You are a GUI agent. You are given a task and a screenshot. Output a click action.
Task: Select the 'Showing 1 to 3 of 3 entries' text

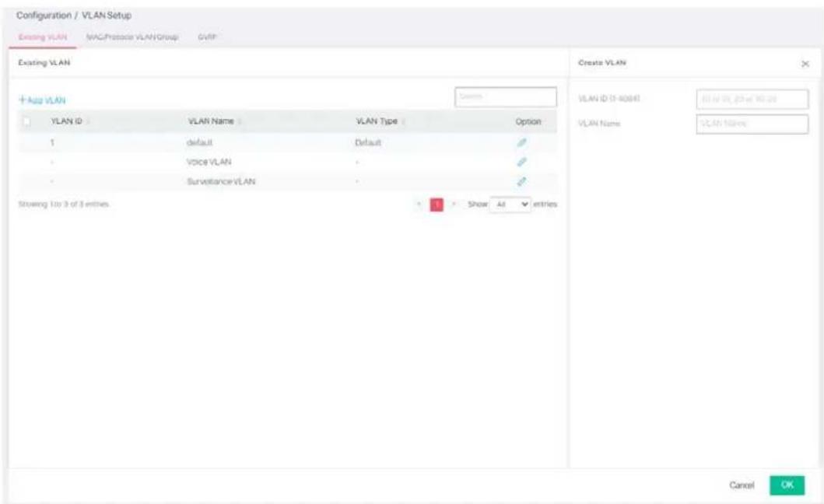(x=64, y=204)
